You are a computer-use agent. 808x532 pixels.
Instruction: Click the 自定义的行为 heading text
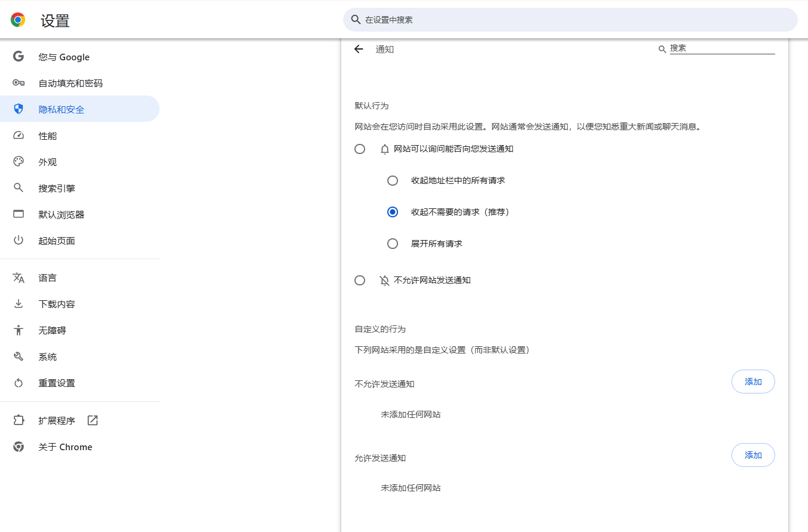[x=380, y=329]
